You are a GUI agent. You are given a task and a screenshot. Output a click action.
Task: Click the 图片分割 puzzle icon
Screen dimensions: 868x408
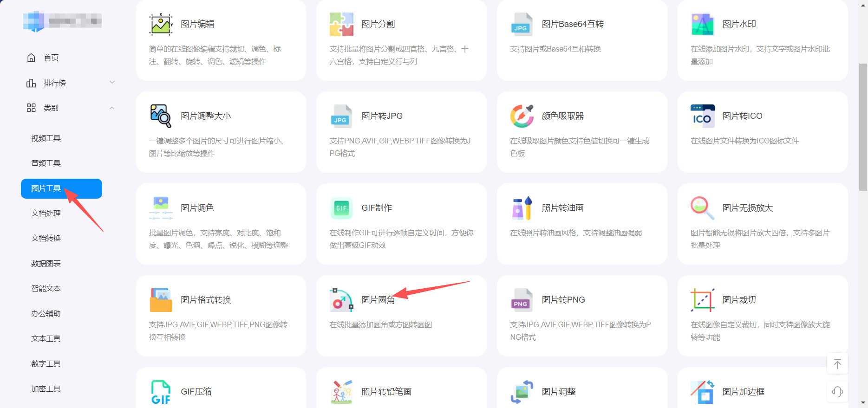[x=341, y=24]
